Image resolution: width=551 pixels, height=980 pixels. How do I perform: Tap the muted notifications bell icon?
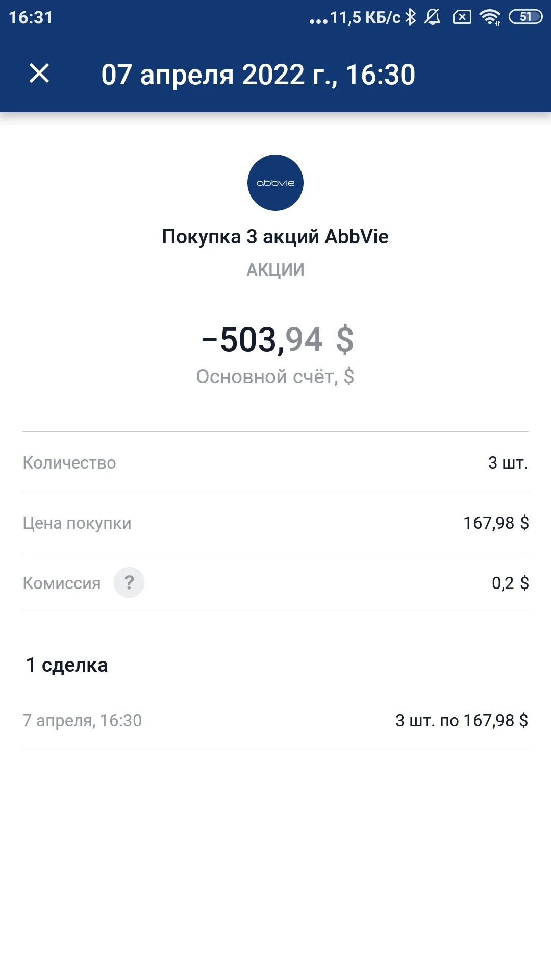(x=433, y=17)
